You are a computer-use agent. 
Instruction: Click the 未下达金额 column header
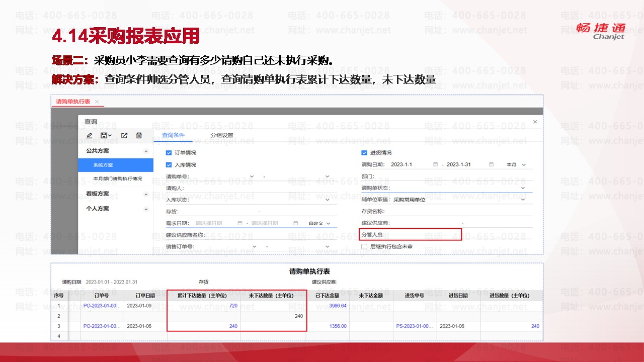[371, 296]
